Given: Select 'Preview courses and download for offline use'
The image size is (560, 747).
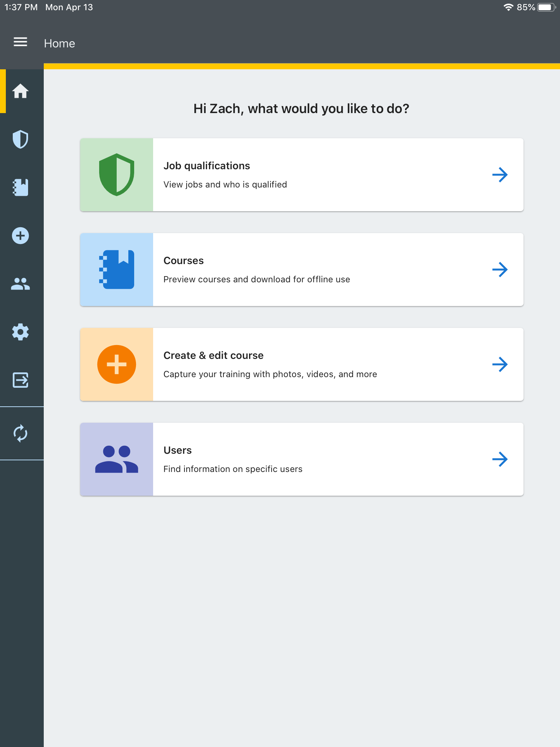Looking at the screenshot, I should [257, 279].
